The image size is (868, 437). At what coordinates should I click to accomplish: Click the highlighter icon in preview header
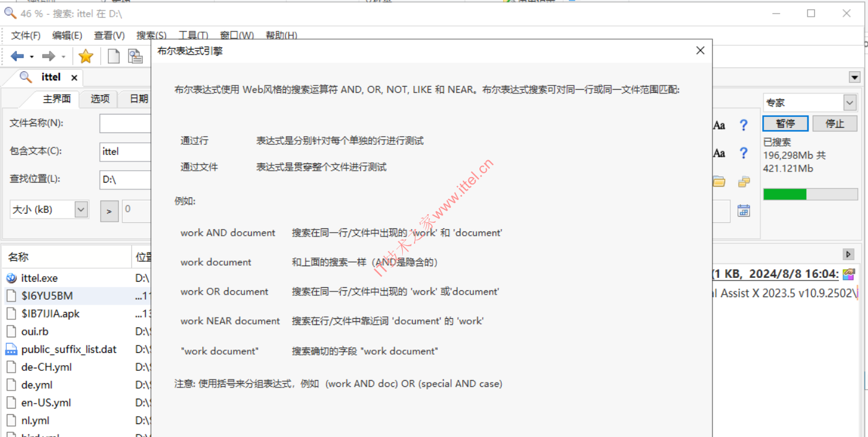point(849,274)
